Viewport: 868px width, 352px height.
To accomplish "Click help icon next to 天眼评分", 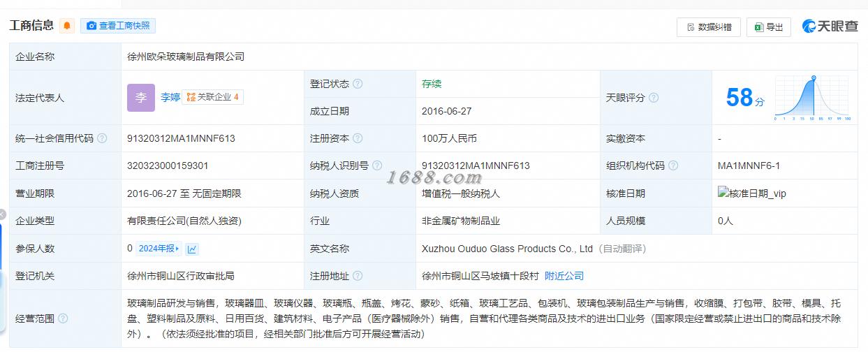I will click(654, 98).
